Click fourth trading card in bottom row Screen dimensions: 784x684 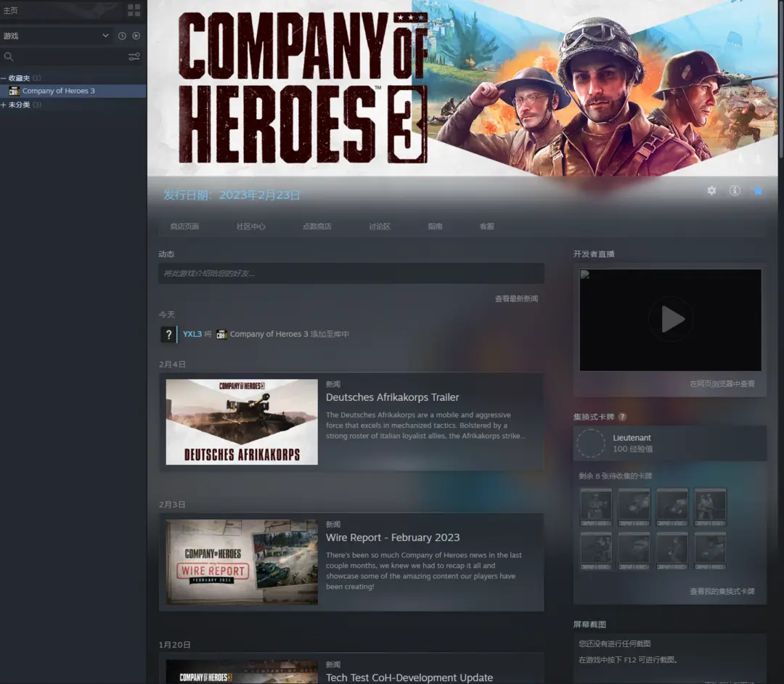[710, 551]
